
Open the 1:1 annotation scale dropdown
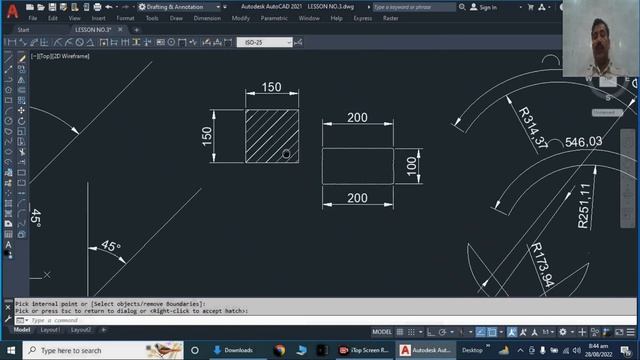[x=548, y=332]
